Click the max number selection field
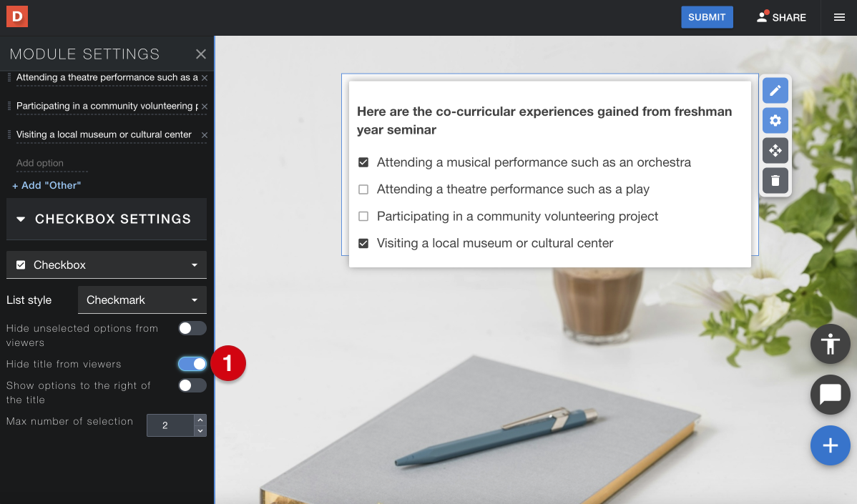Viewport: 857px width, 504px height. pos(170,425)
